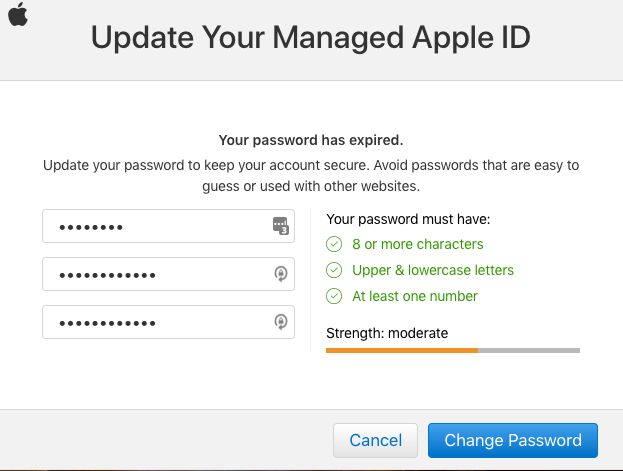This screenshot has width=623, height=471.
Task: Click the 'Update Your Managed Apple ID' title
Action: [311, 38]
